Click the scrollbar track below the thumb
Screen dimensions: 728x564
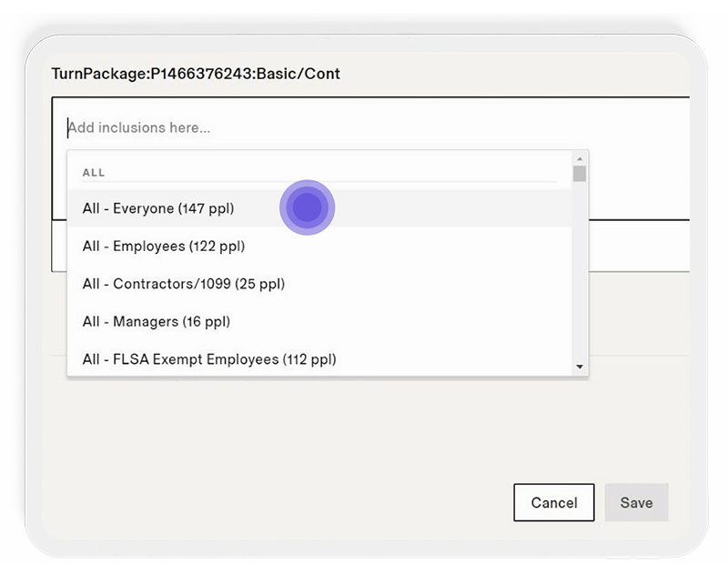coord(580,273)
